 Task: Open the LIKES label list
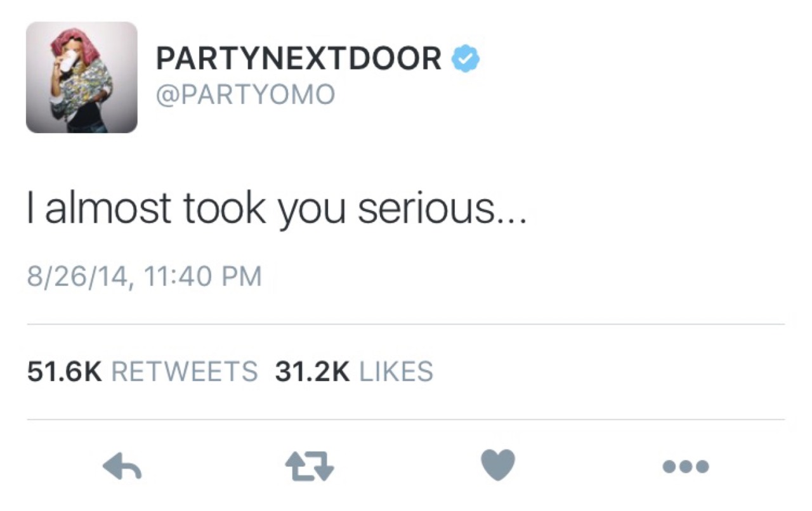tap(396, 372)
